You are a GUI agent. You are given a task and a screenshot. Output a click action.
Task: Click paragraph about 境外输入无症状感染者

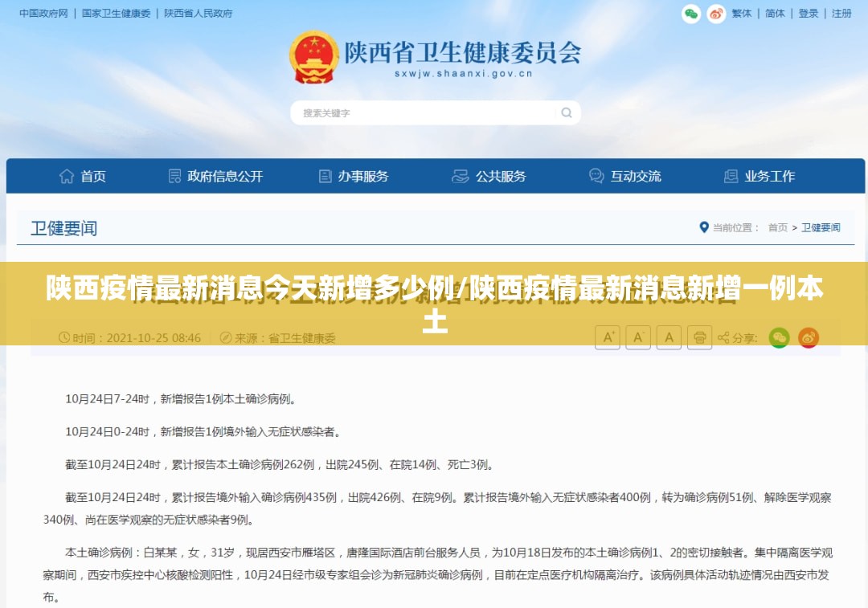click(203, 431)
